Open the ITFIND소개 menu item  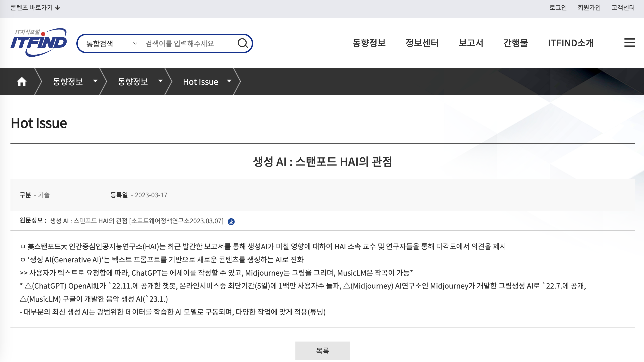571,43
